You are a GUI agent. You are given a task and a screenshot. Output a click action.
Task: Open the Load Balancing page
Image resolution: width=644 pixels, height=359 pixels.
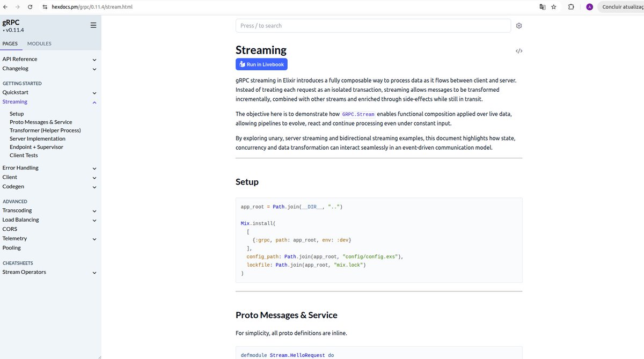[20, 219]
